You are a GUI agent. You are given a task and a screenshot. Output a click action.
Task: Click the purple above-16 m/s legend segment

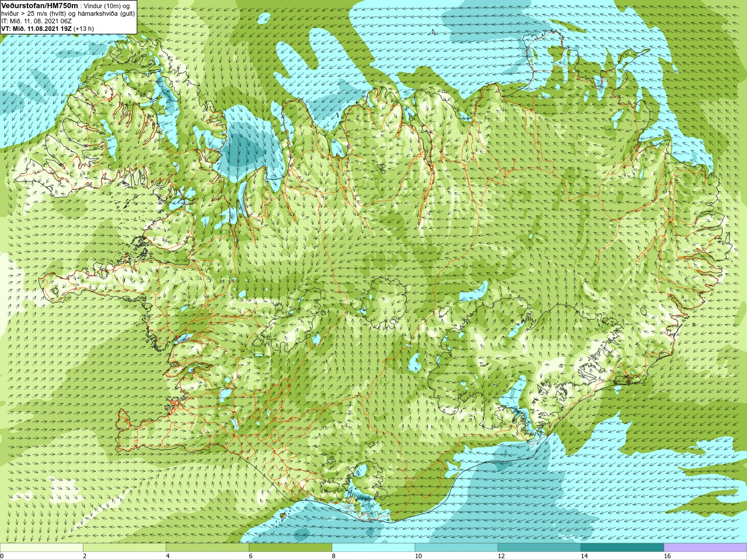pyautogui.click(x=706, y=548)
